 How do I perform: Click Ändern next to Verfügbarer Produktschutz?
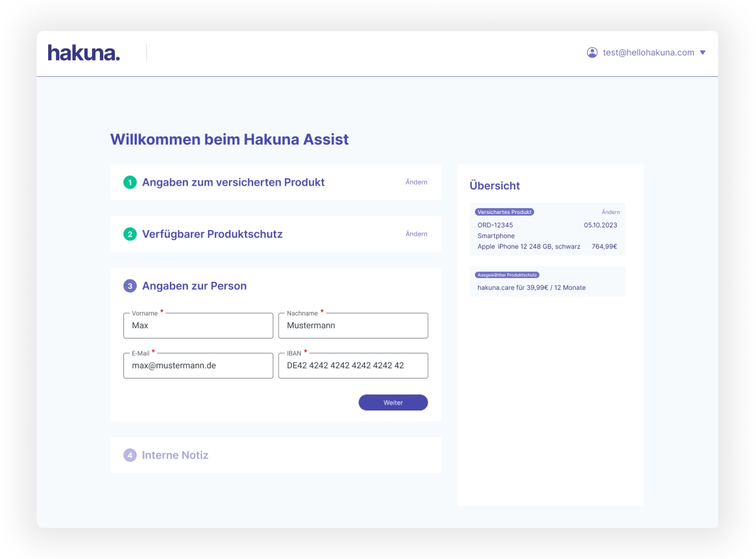tap(416, 234)
